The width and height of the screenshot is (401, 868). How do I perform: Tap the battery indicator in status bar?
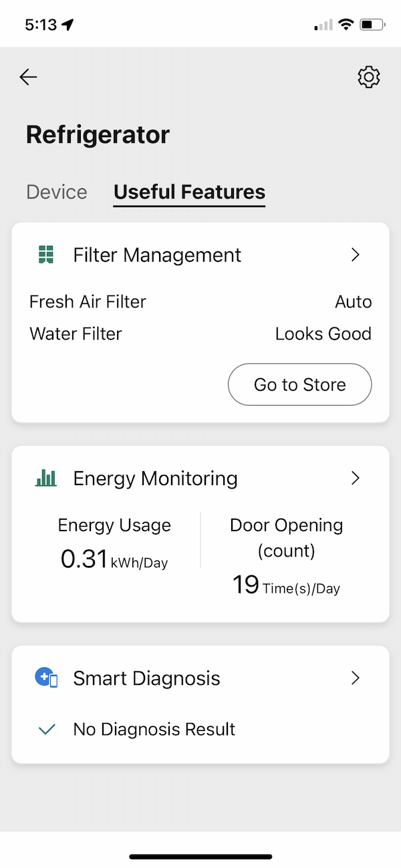click(372, 25)
